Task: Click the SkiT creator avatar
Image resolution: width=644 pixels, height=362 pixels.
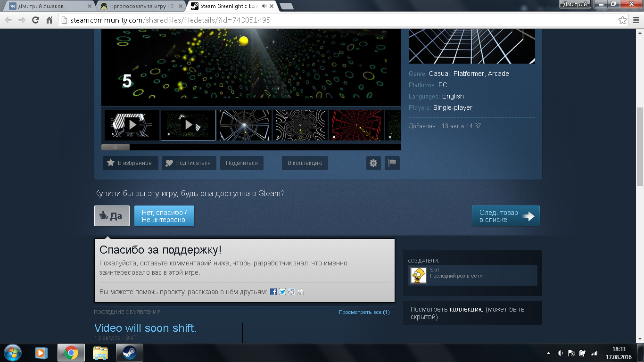Action: pos(419,275)
